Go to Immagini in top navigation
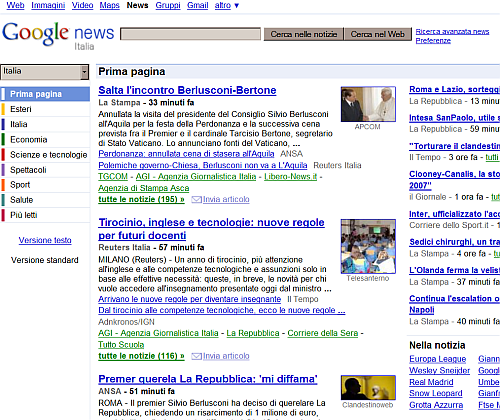Viewport: 500px width, 420px height. 48,5
